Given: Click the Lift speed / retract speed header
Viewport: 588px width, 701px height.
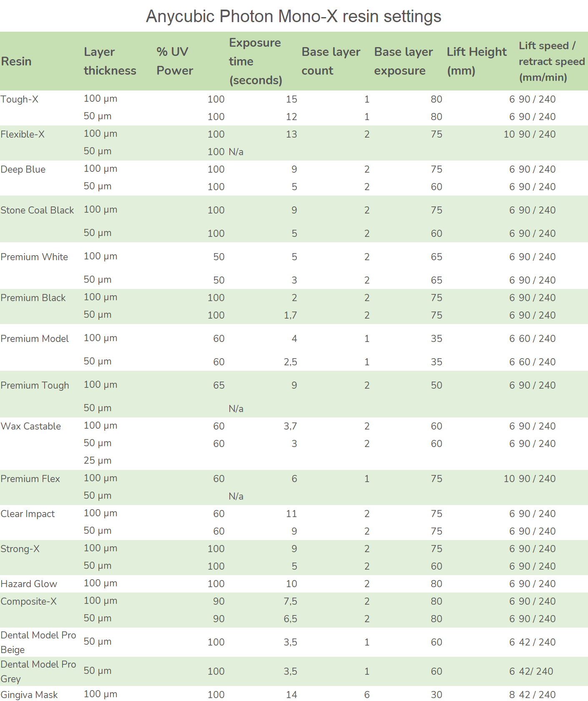Looking at the screenshot, I should pos(551,61).
